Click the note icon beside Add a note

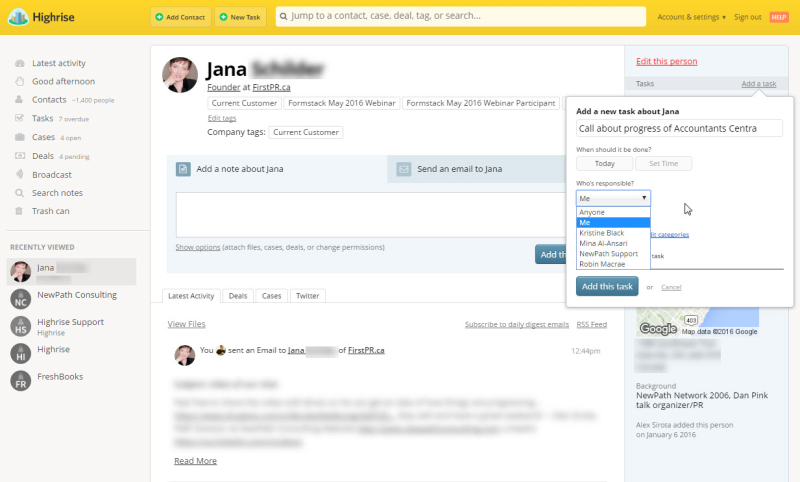pyautogui.click(x=183, y=169)
